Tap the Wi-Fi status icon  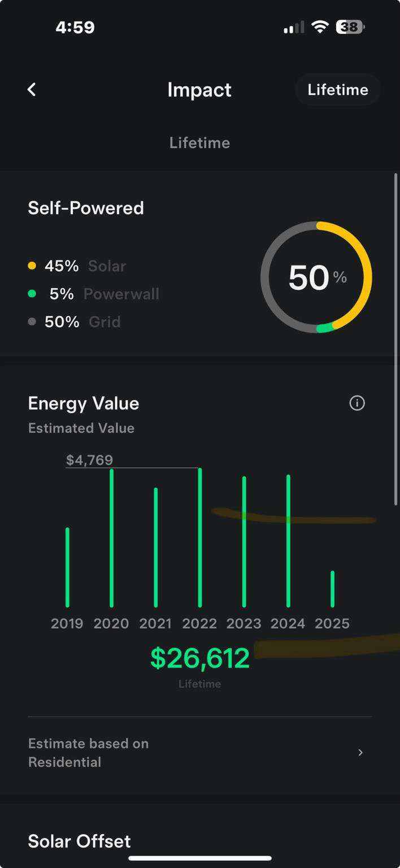(x=320, y=27)
